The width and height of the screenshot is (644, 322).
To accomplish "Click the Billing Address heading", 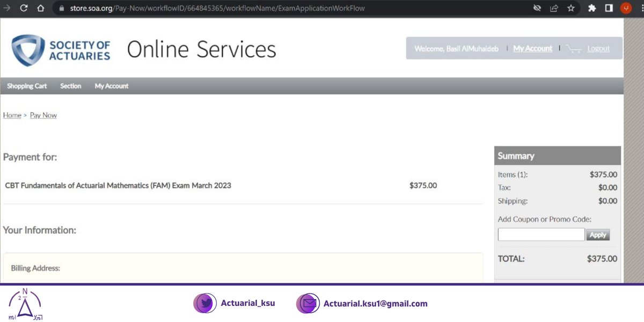I will (x=35, y=268).
